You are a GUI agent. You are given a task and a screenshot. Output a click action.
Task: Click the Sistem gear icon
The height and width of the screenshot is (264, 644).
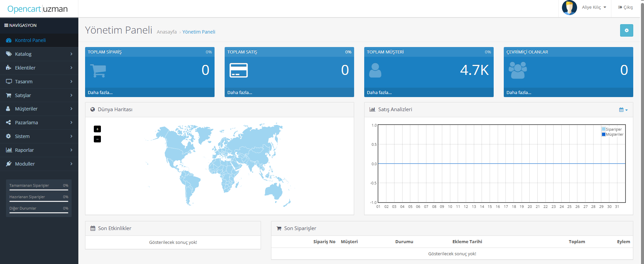[x=8, y=136]
